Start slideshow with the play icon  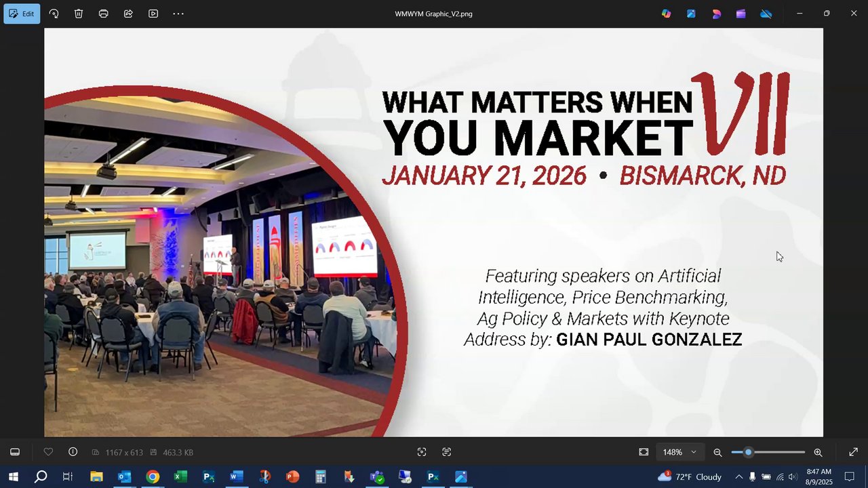[153, 14]
